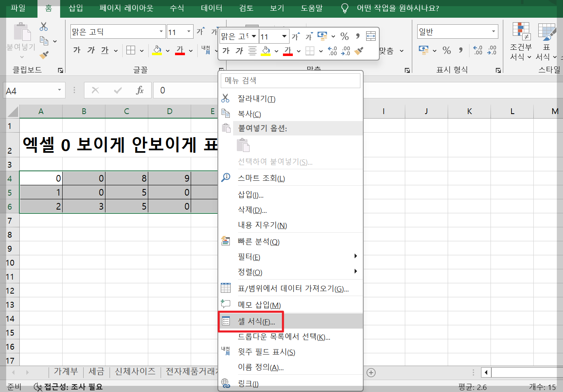Image resolution: width=563 pixels, height=392 pixels.
Task: Click the Copy icon in the context menu
Action: [x=226, y=113]
